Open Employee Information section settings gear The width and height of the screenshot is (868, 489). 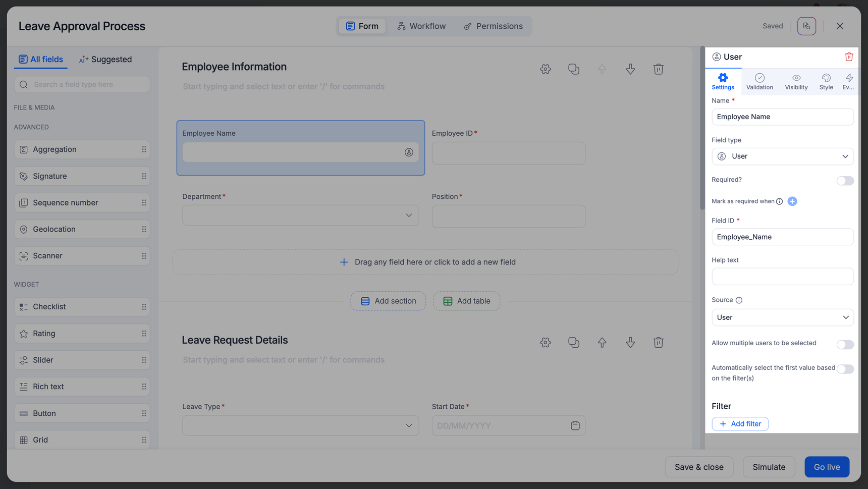(x=545, y=69)
